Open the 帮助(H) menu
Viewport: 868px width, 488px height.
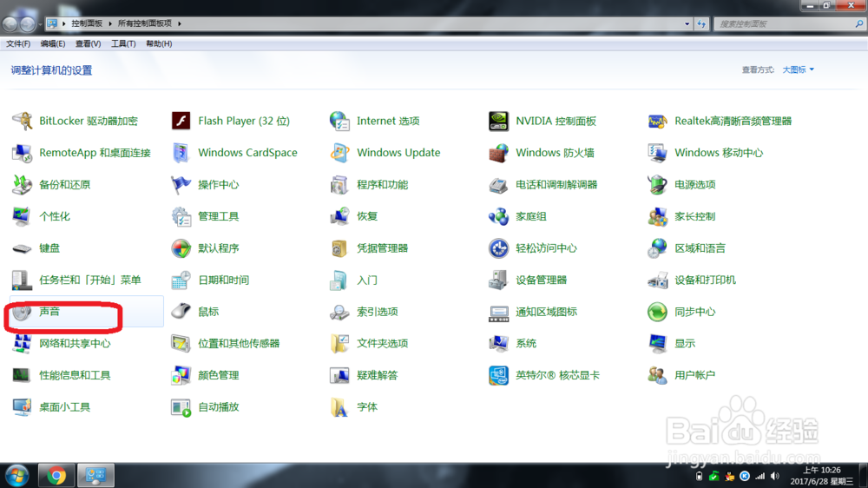[159, 43]
